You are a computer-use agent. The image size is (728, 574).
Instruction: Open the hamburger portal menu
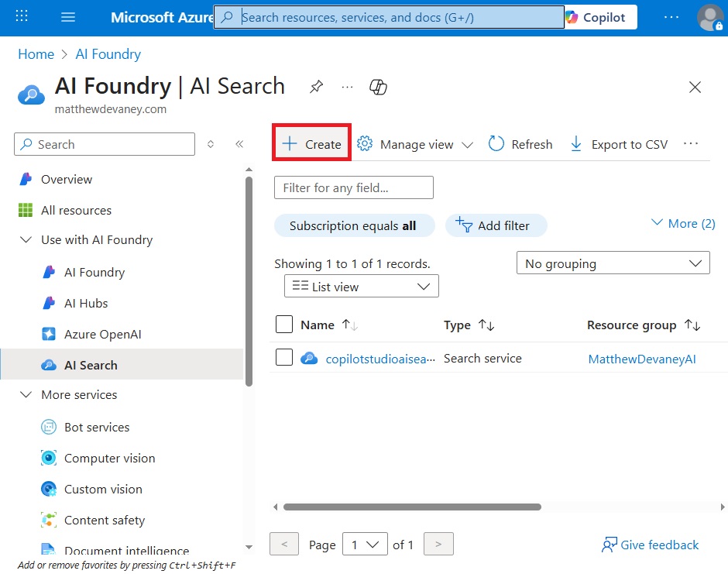(x=68, y=17)
